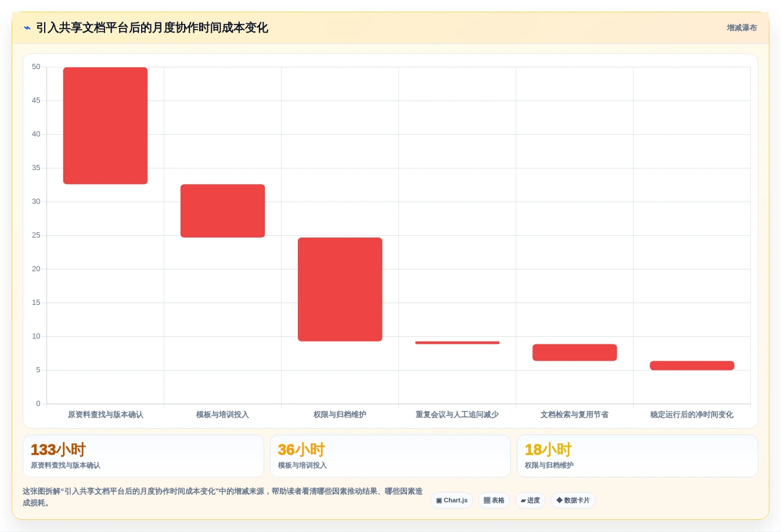Click the description paragraph starting 这张图拆解
Image resolution: width=781 pixels, height=532 pixels.
click(222, 497)
